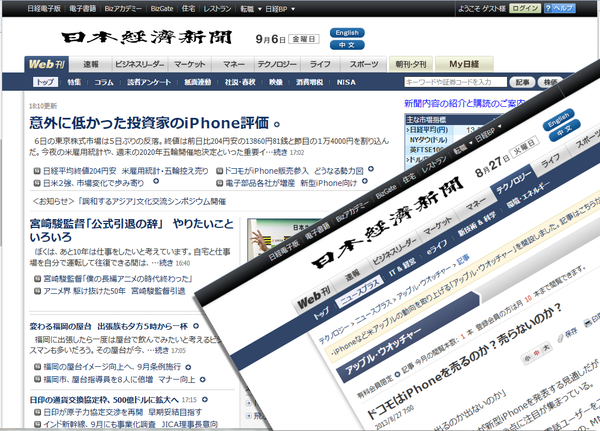Viewport: 600px width, 431px height.
Task: Select 特集 in sub navigation
Action: [x=74, y=82]
